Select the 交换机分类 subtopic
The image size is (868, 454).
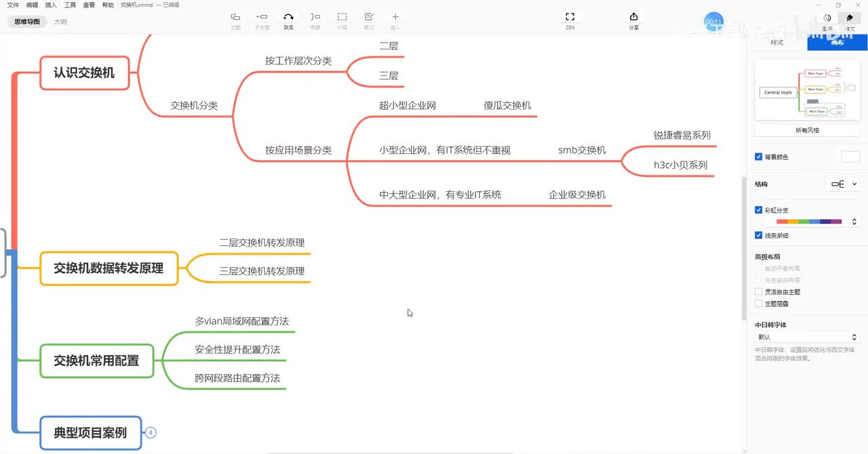click(194, 105)
